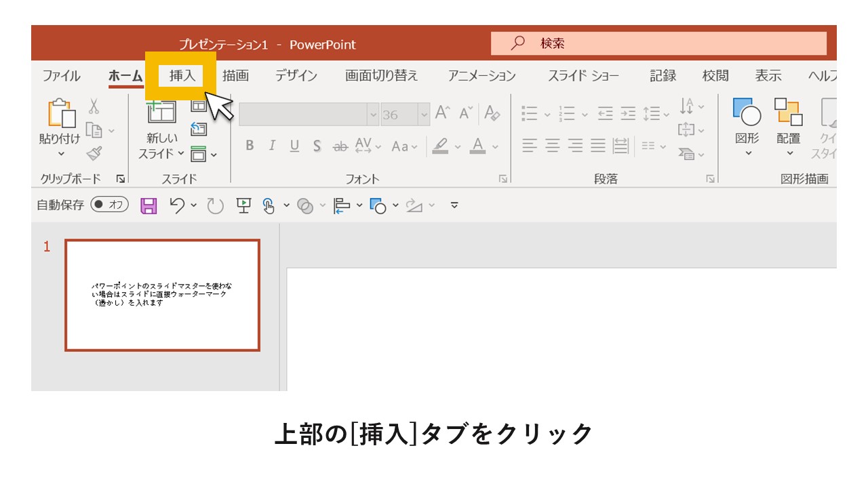The width and height of the screenshot is (868, 488).
Task: Pick the current font color swatch
Action: [x=477, y=145]
